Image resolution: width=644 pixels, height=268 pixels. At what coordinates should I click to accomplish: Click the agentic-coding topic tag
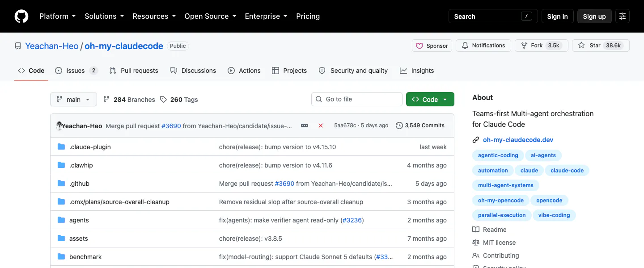tap(498, 155)
